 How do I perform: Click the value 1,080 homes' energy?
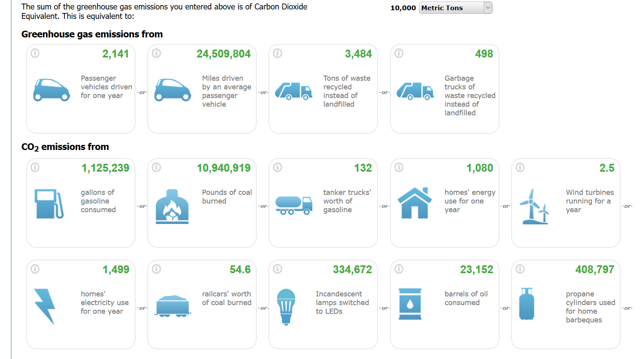(x=480, y=168)
